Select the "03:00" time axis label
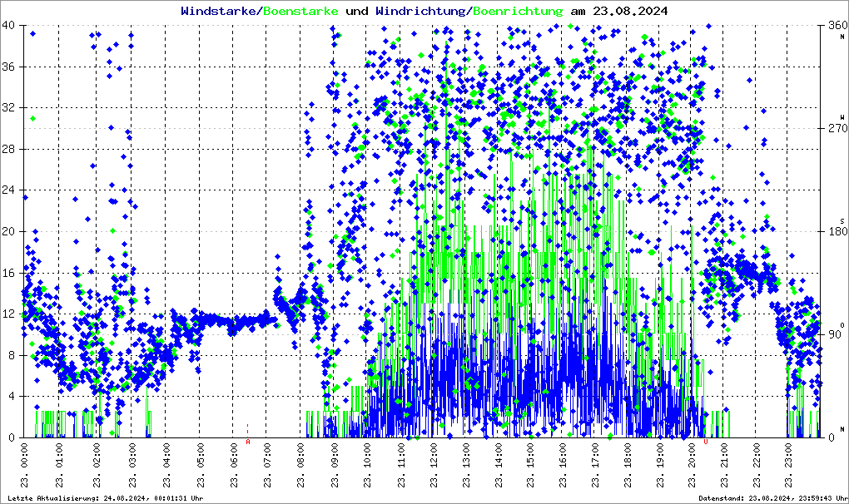 point(132,466)
